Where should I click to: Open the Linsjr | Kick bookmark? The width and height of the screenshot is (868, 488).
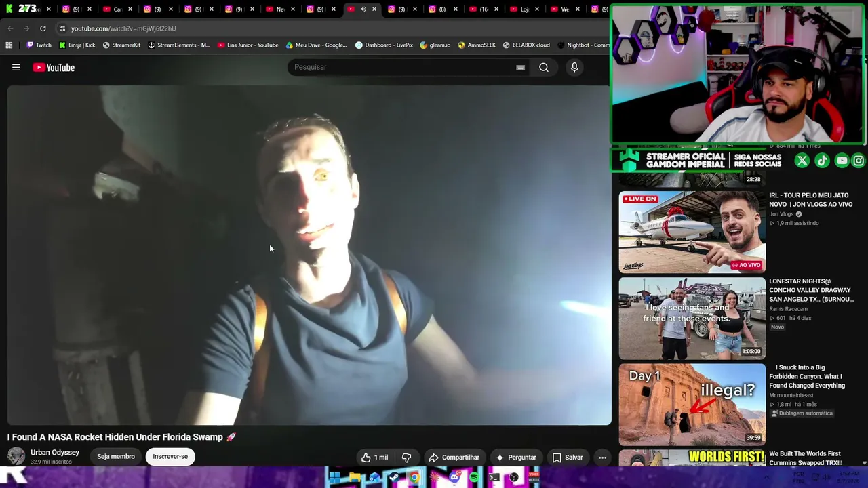[77, 45]
